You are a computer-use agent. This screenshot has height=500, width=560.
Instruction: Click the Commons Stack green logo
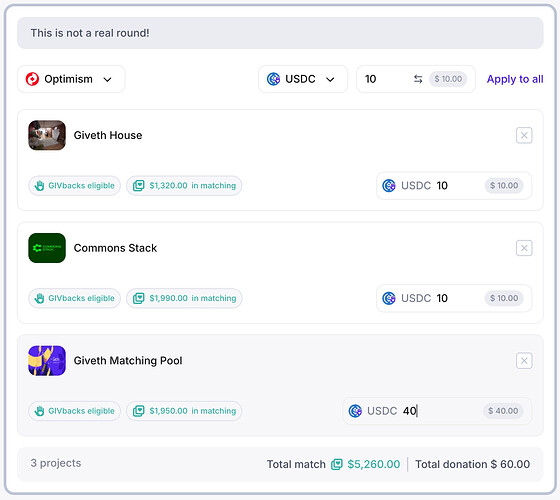[x=47, y=248]
